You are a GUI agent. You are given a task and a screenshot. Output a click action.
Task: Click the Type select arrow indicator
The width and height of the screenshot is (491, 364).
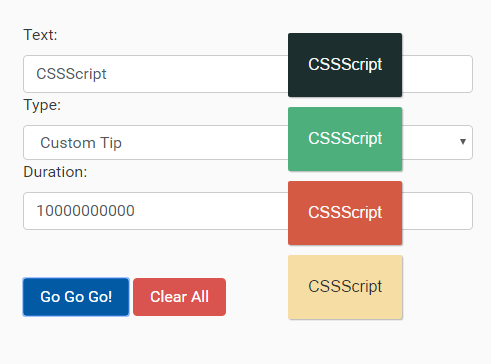pyautogui.click(x=463, y=142)
